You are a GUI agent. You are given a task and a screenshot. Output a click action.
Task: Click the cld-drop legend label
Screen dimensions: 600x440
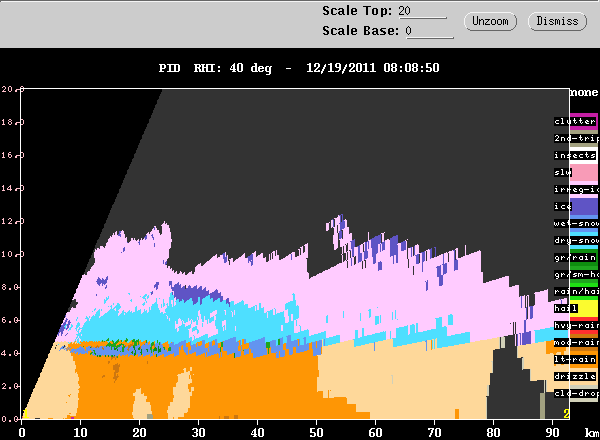(576, 393)
